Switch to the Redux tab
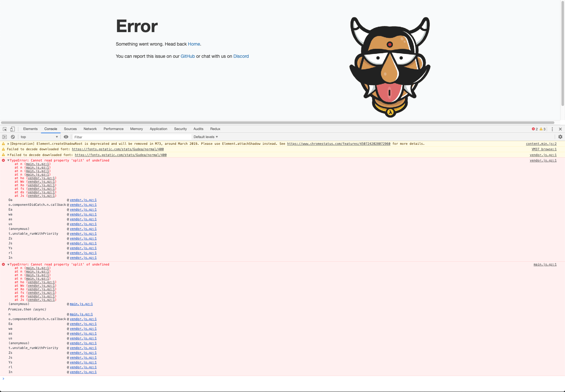Screen dimensions: 565x392 [x=215, y=129]
